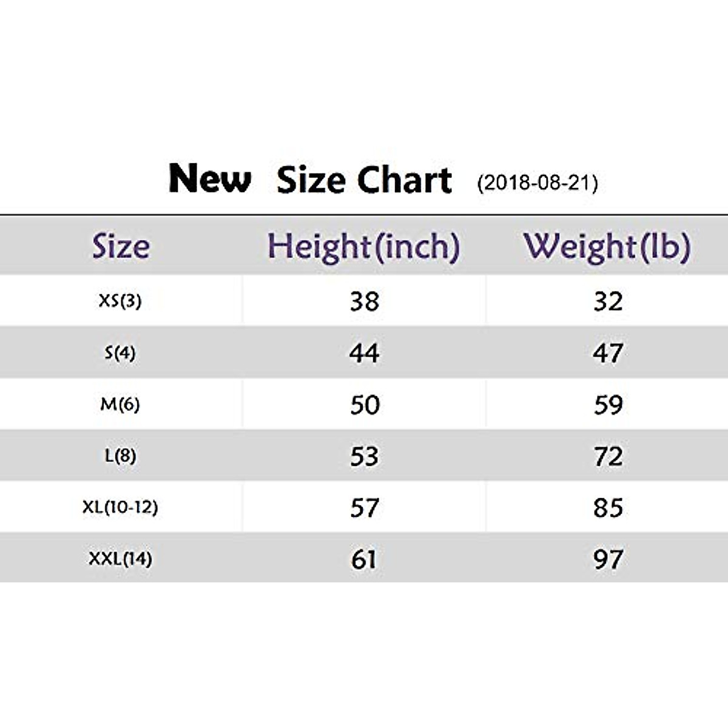Select height value 44 for size S
Screen dimensions: 728x728
[x=364, y=353]
